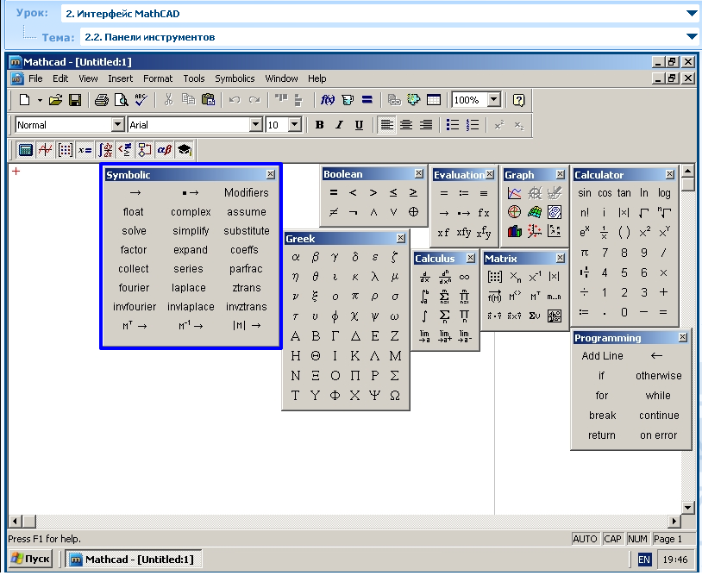This screenshot has width=702, height=588.
Task: Click the derivative operator in Calculus panel
Action: point(425,277)
